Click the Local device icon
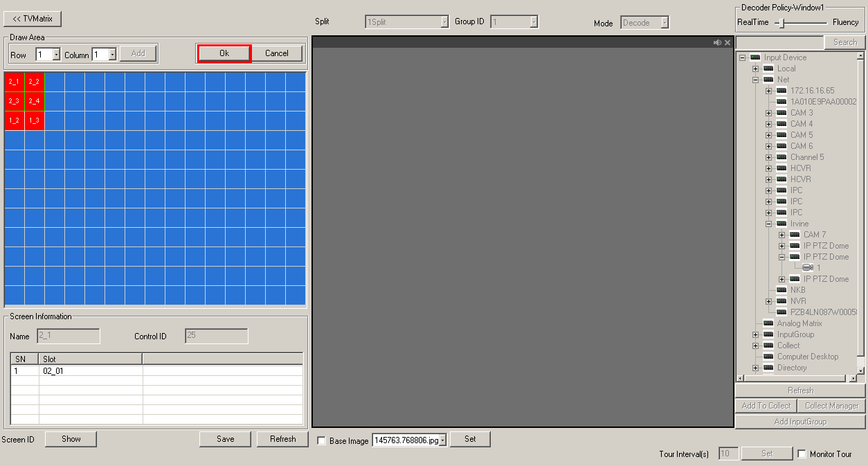 (768, 69)
